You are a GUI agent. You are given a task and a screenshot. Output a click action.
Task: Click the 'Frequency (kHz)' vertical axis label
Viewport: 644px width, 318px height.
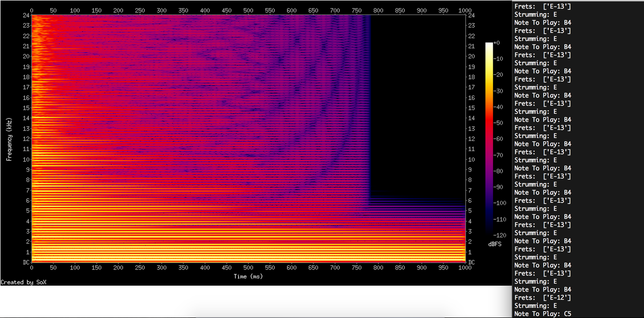[x=9, y=139]
